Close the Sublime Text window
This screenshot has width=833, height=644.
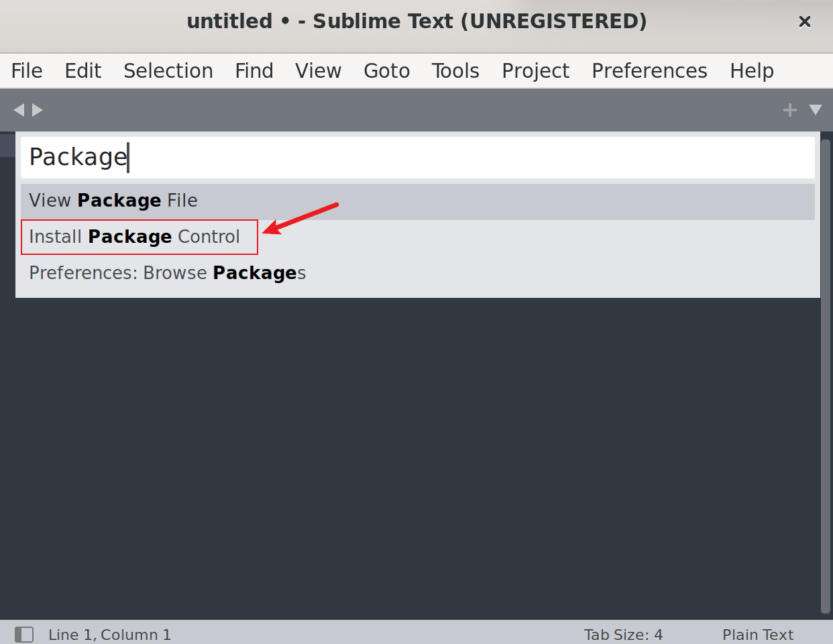[805, 21]
